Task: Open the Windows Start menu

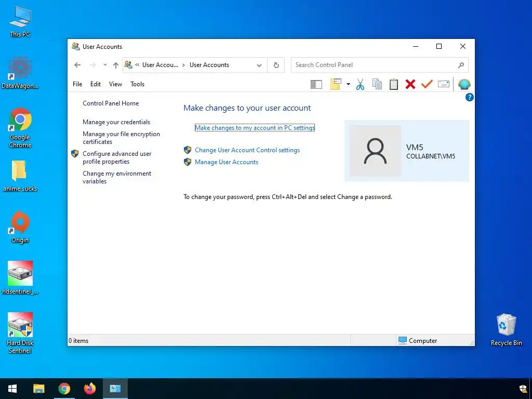Action: click(12, 389)
